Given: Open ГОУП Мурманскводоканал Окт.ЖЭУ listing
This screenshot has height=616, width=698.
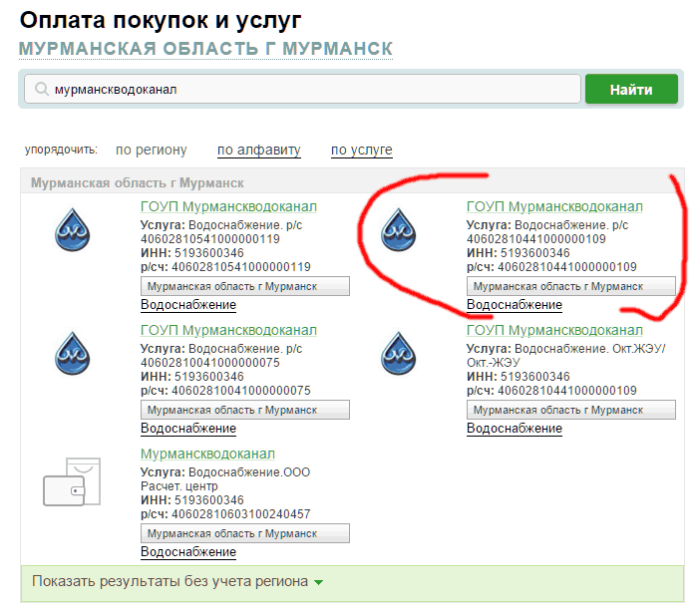Looking at the screenshot, I should coord(554,330).
